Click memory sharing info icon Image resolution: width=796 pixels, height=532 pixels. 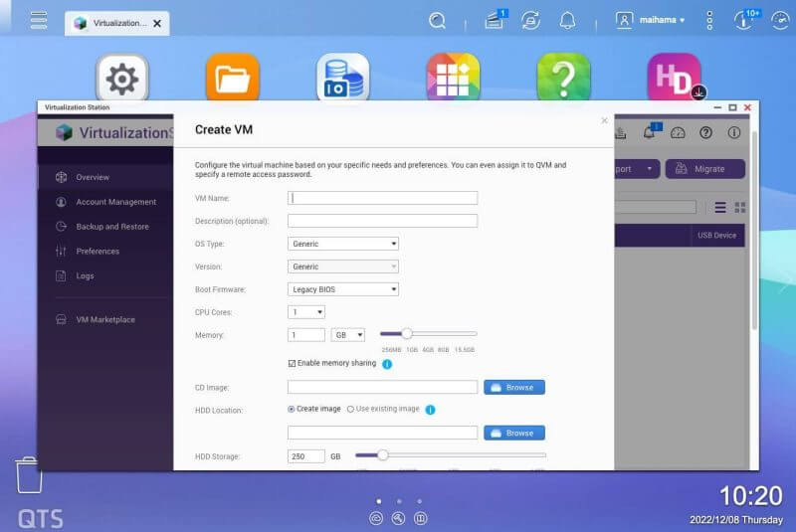coord(387,364)
